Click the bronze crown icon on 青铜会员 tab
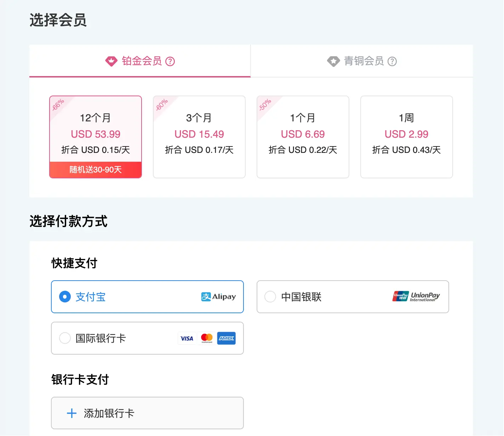 tap(333, 61)
